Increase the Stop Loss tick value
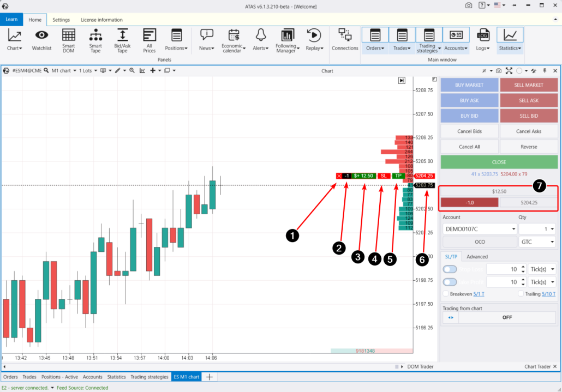 click(x=523, y=267)
